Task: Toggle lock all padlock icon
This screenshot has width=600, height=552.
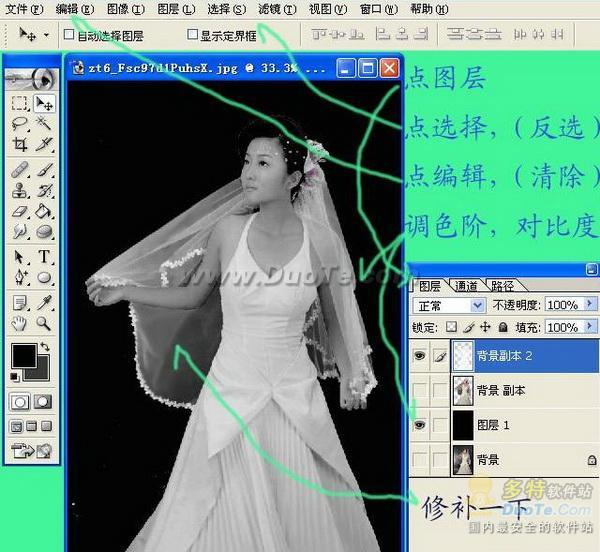Action: click(503, 327)
